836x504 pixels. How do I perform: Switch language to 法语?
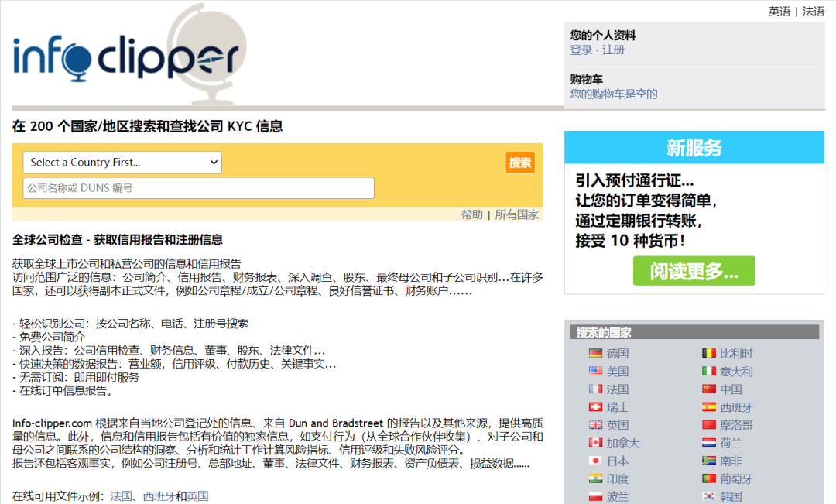(813, 11)
